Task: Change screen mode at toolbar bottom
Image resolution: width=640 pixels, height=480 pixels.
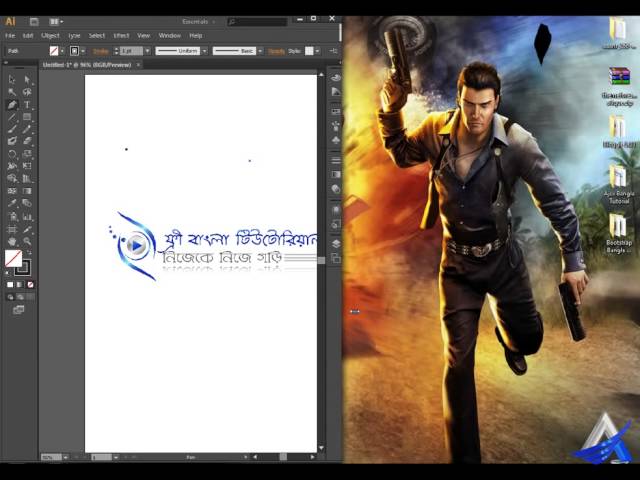Action: pos(18,310)
